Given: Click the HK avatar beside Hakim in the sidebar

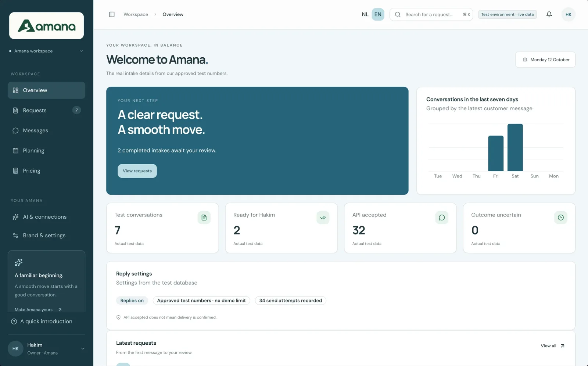Looking at the screenshot, I should pyautogui.click(x=15, y=349).
